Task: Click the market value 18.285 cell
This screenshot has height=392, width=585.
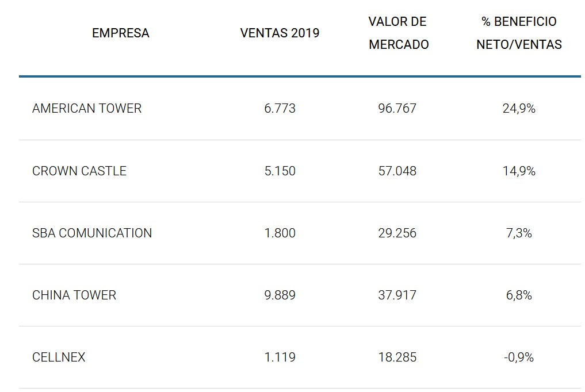Action: 397,358
